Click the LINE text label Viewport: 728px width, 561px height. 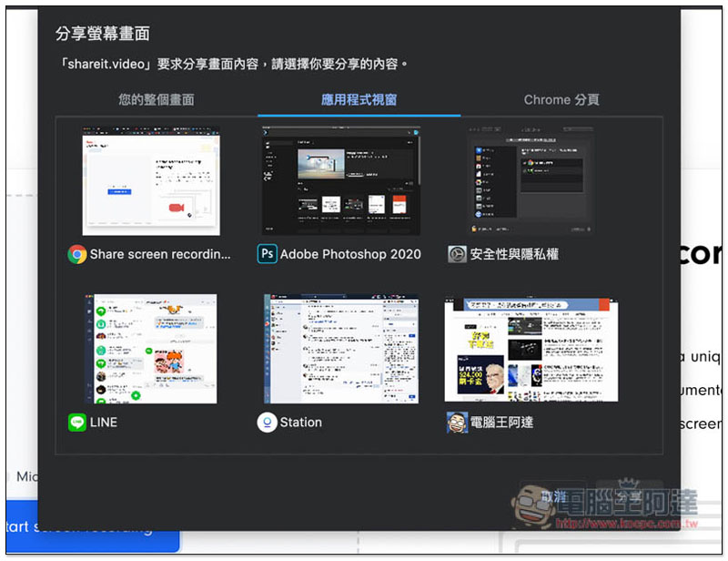point(104,423)
